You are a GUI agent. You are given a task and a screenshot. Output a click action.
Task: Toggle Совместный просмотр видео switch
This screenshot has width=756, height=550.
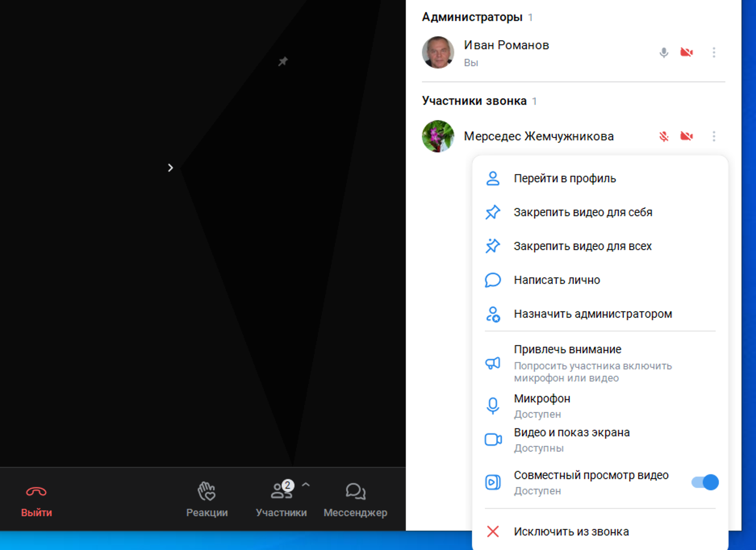pyautogui.click(x=705, y=482)
